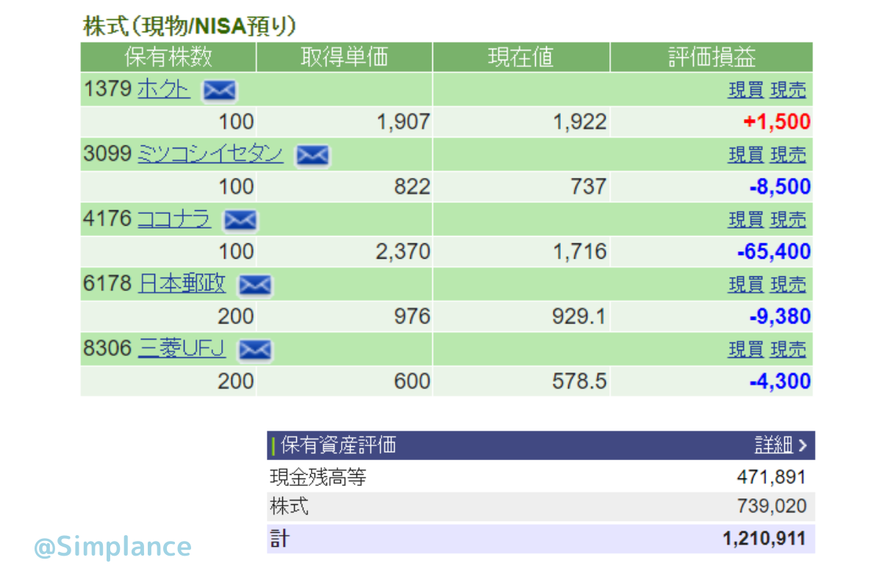
Task: Expand 詳細 for asset valuation details
Action: pos(780,445)
